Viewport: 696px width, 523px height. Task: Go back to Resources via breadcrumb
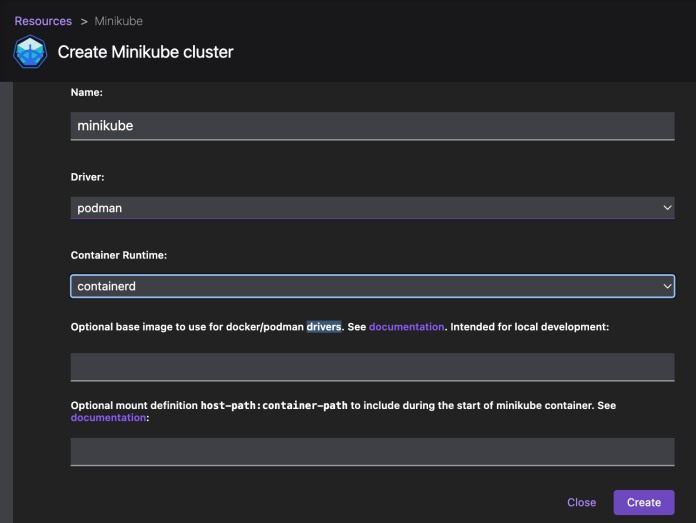coord(43,21)
